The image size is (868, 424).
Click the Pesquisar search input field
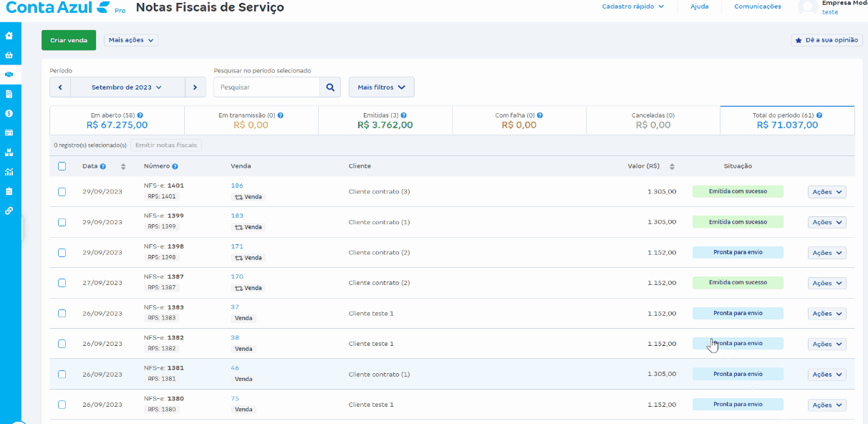click(x=266, y=87)
